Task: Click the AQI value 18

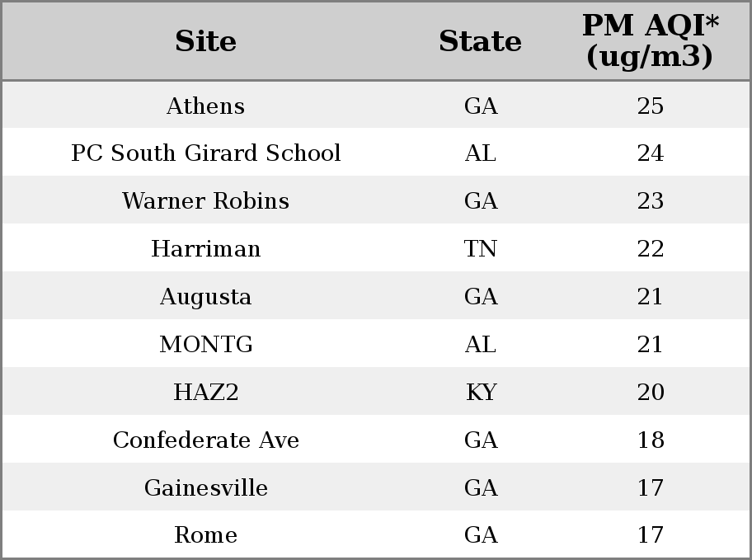Action: click(651, 440)
